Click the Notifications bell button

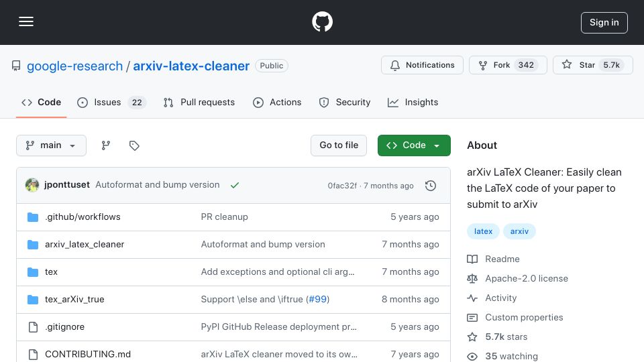422,65
